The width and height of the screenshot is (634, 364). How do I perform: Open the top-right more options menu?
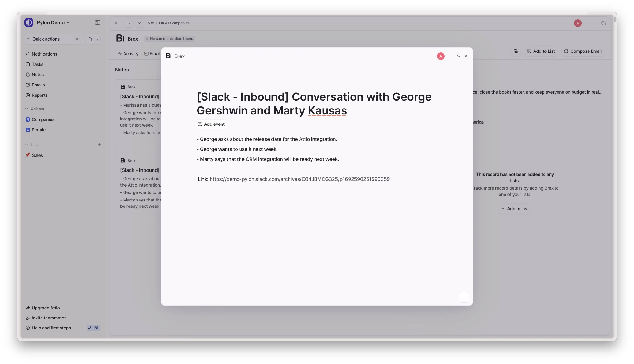(x=592, y=23)
